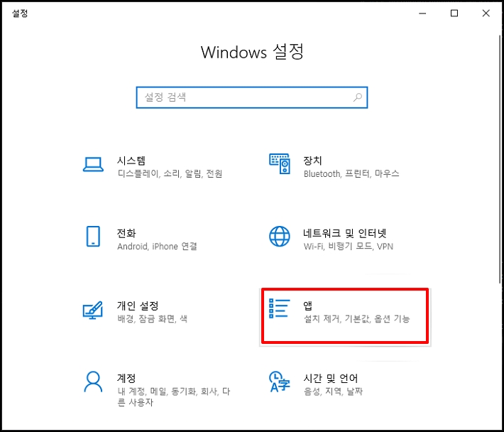Click the magnifier icon in search box
This screenshot has width=504, height=432.
coord(358,97)
